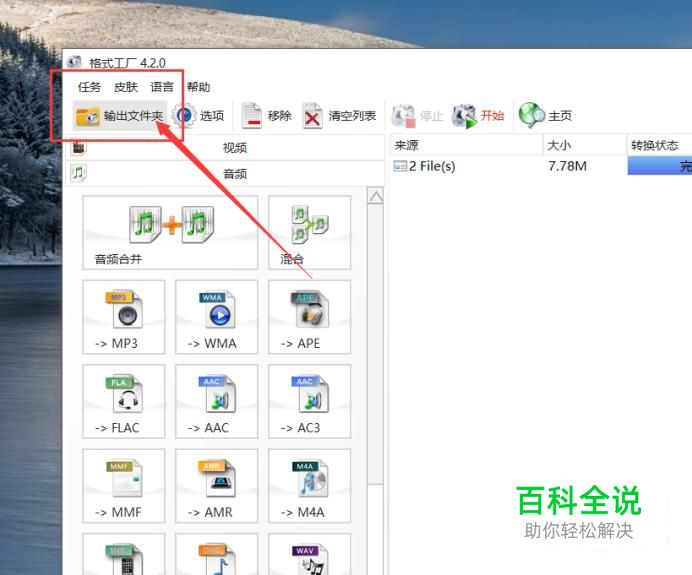This screenshot has width=692, height=575.
Task: Open the 任务 menu
Action: 89,87
